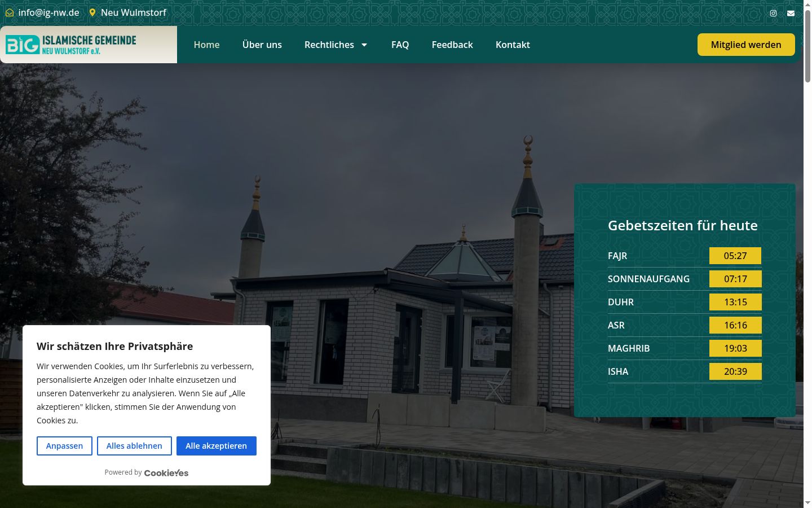Image resolution: width=812 pixels, height=508 pixels.
Task: Select the Sonnenaufgang time 07:17
Action: pos(735,279)
